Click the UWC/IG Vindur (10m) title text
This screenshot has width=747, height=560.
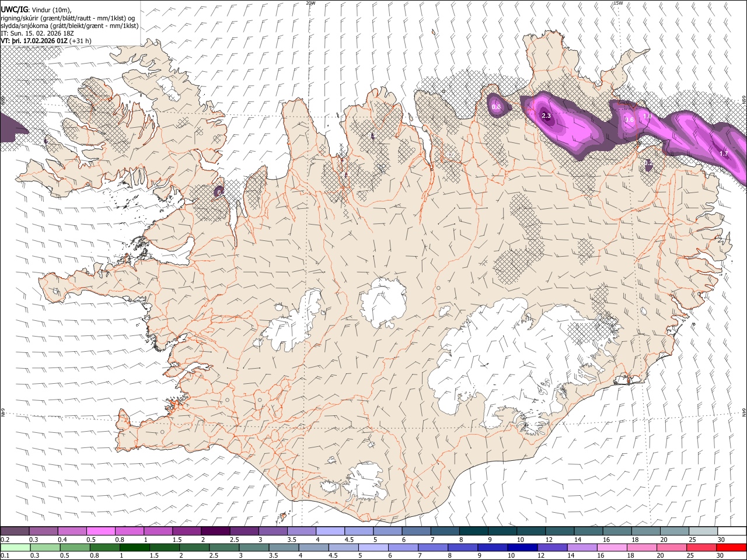coord(36,9)
